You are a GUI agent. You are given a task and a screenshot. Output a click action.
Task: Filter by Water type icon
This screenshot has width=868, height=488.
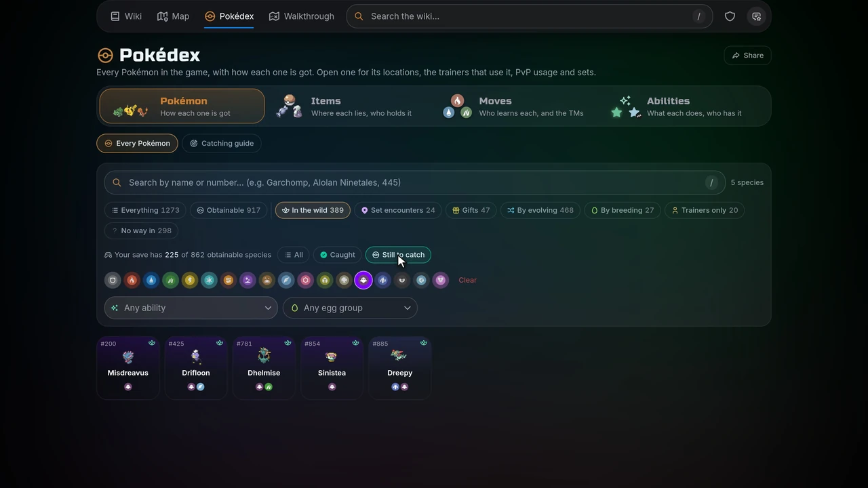[x=151, y=280]
